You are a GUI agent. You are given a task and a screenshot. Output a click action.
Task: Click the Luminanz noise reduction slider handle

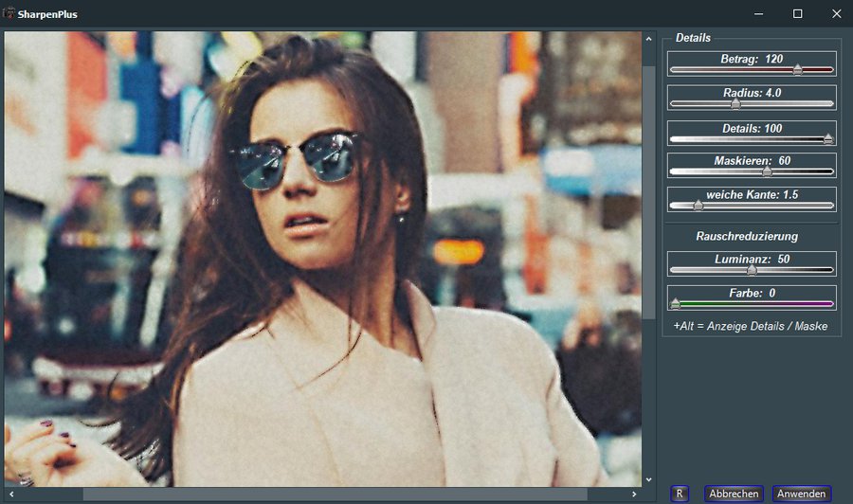pyautogui.click(x=752, y=270)
